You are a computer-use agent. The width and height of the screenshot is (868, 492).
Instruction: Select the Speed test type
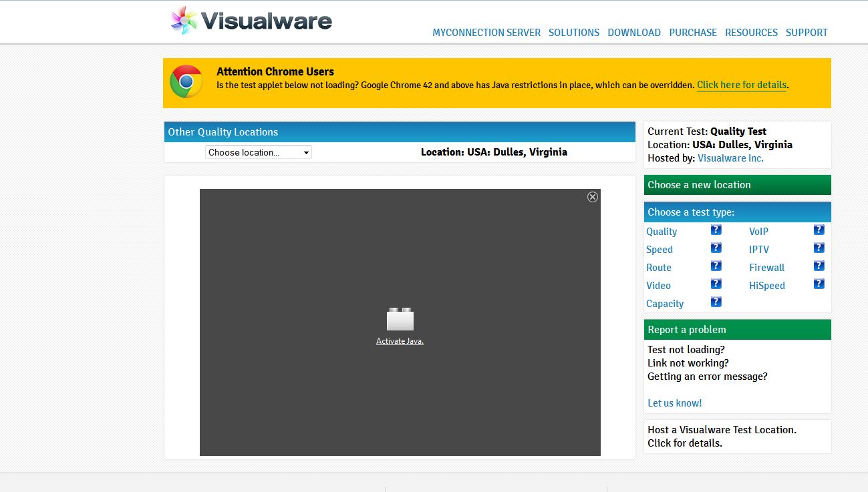(660, 250)
